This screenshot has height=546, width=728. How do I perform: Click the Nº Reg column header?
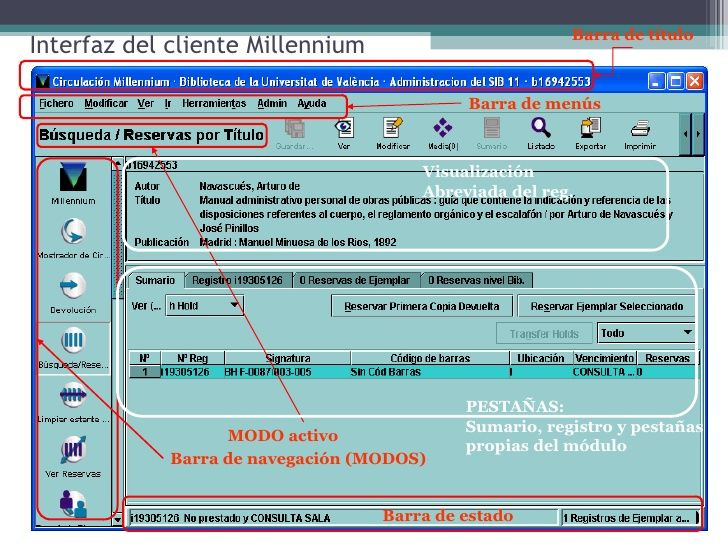coord(192,358)
